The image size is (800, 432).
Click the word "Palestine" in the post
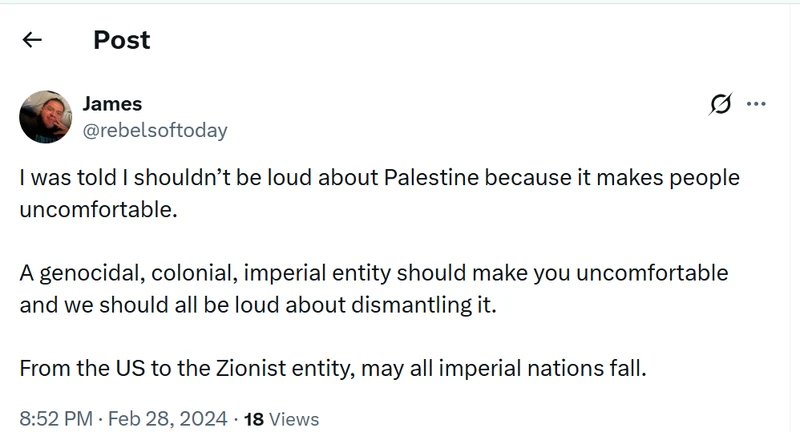click(432, 177)
